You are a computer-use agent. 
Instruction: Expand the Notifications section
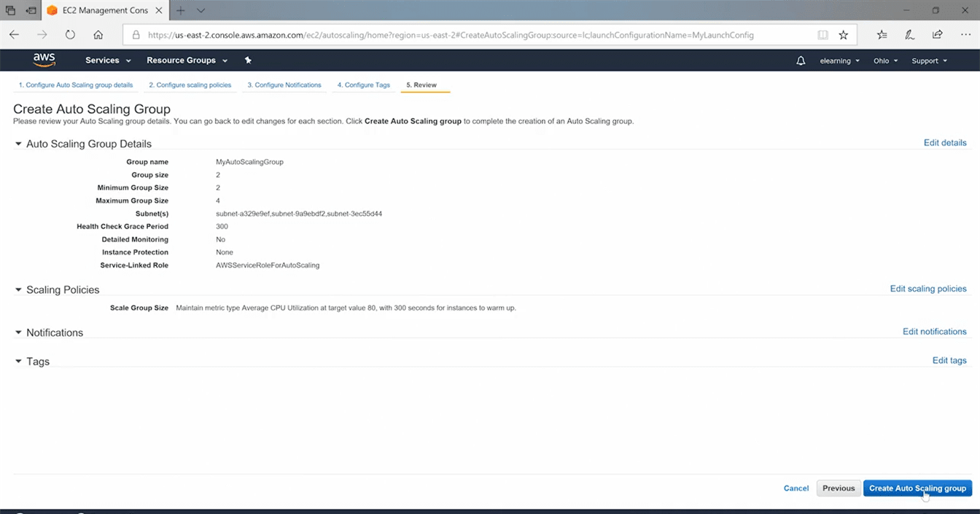coord(19,332)
